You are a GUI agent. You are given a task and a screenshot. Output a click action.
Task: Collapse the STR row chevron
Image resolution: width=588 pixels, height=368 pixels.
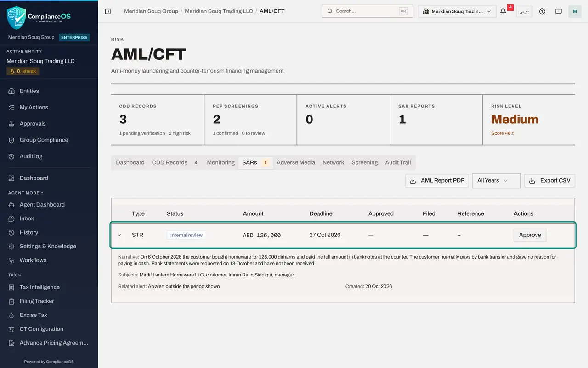119,235
